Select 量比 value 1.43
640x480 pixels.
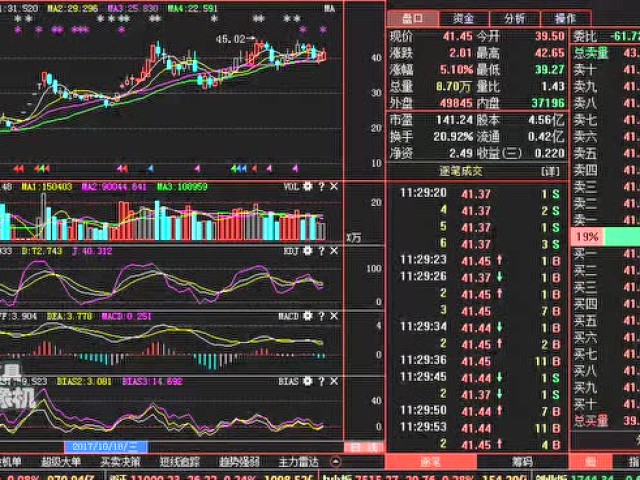553,87
